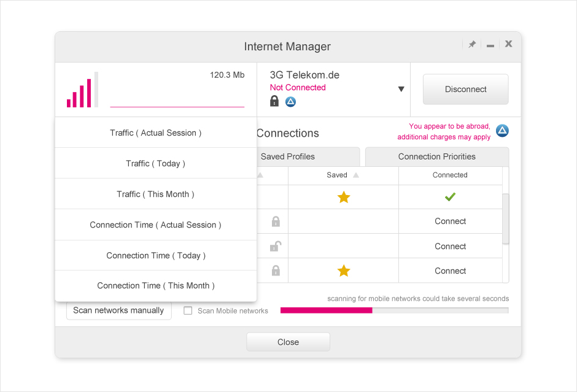Click the gold star in the first row
Screen dimensions: 577x392
point(344,197)
